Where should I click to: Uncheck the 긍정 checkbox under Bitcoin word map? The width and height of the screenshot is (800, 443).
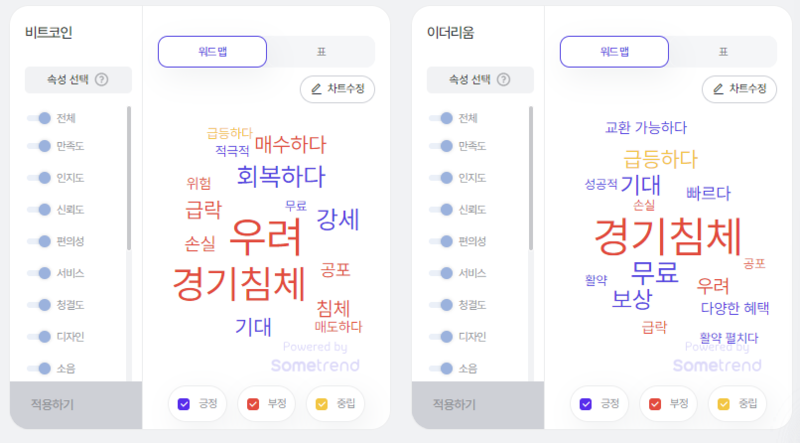pos(184,404)
